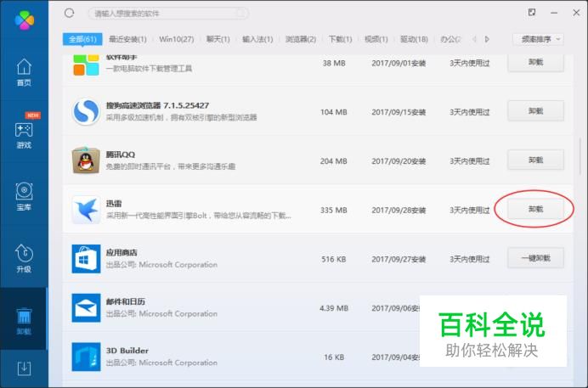The height and width of the screenshot is (388, 588).
Task: Click the 3D Builder icon
Action: 86,357
